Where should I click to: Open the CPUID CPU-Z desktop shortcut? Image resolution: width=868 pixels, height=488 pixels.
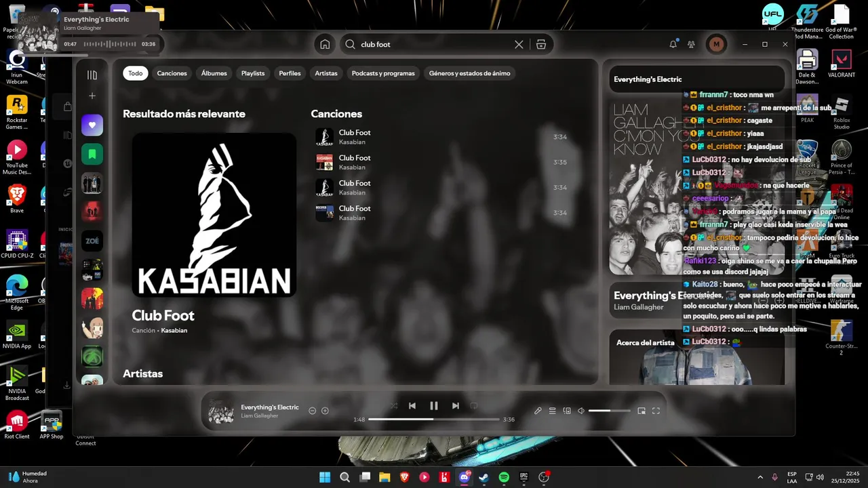pyautogui.click(x=17, y=244)
